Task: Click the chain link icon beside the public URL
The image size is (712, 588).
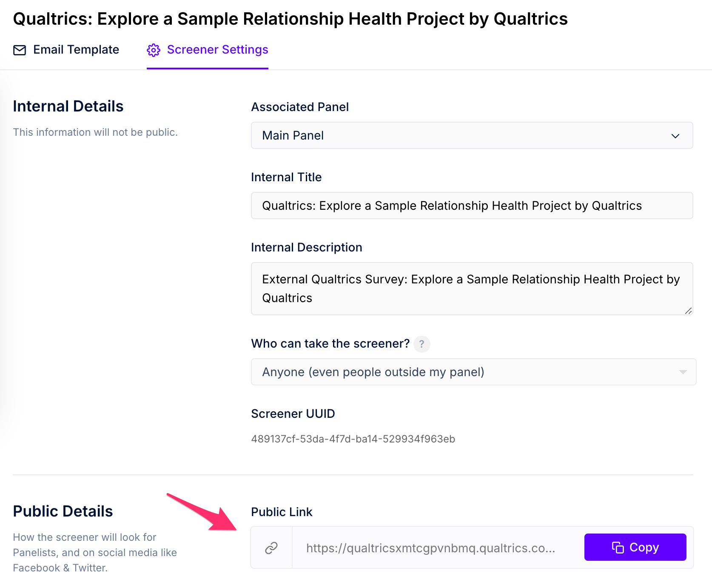Action: [271, 548]
